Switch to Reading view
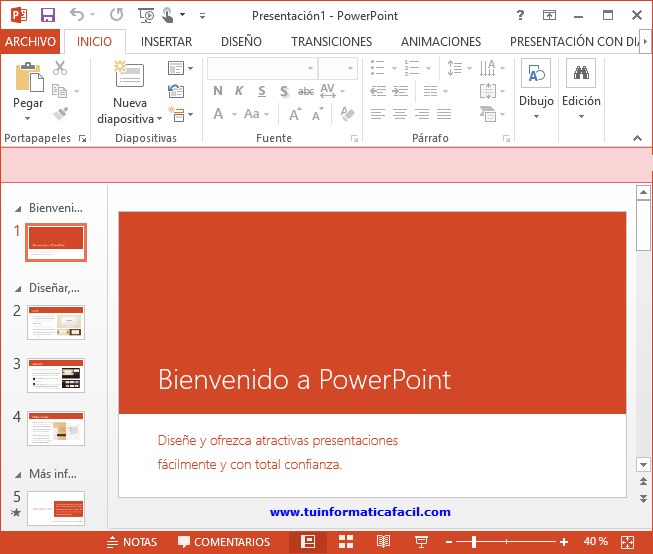The image size is (653, 554). (383, 542)
